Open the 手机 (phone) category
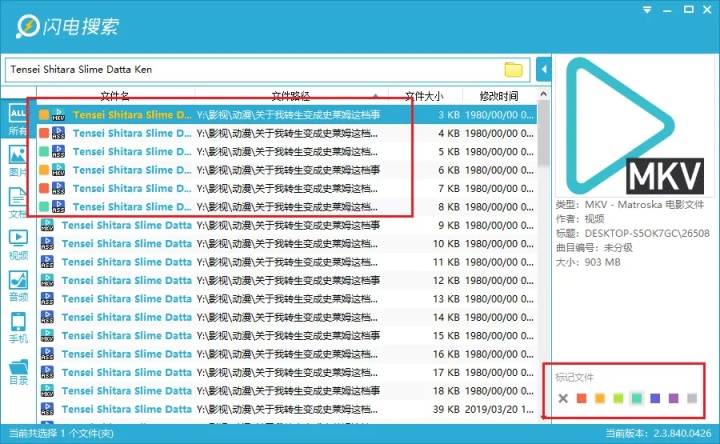The width and height of the screenshot is (720, 444). (x=18, y=328)
